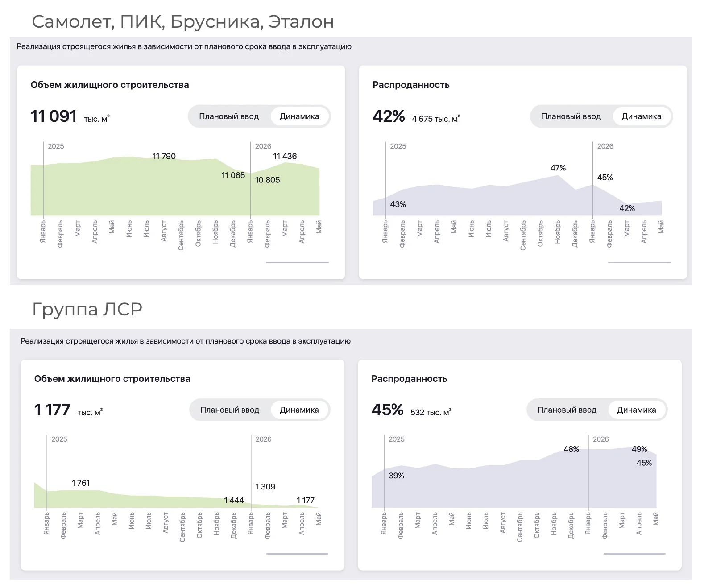Switch Самолет Распроданность chart to Плановый ввод
Screen dimensions: 704x588
[x=571, y=116]
